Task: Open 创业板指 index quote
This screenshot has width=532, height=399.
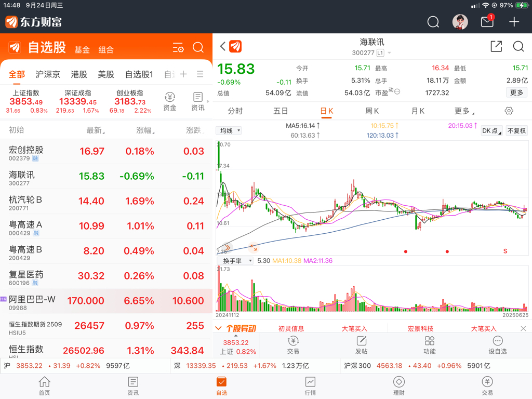Action: pyautogui.click(x=130, y=101)
